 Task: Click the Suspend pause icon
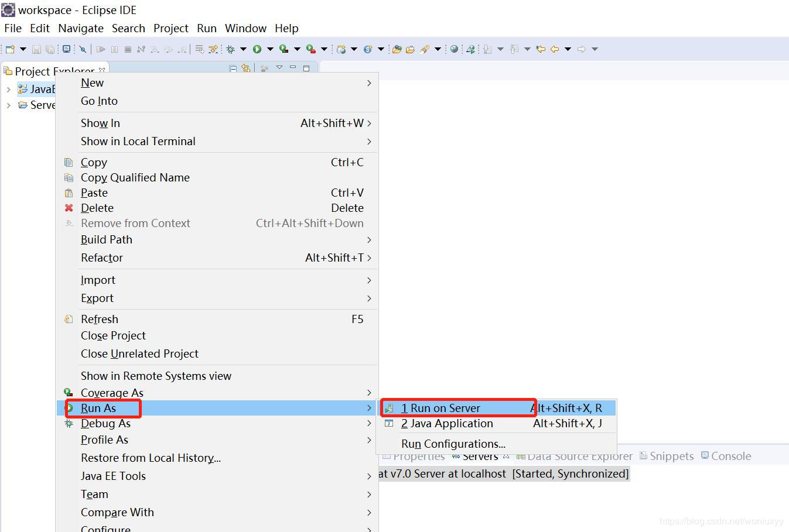pyautogui.click(x=114, y=49)
